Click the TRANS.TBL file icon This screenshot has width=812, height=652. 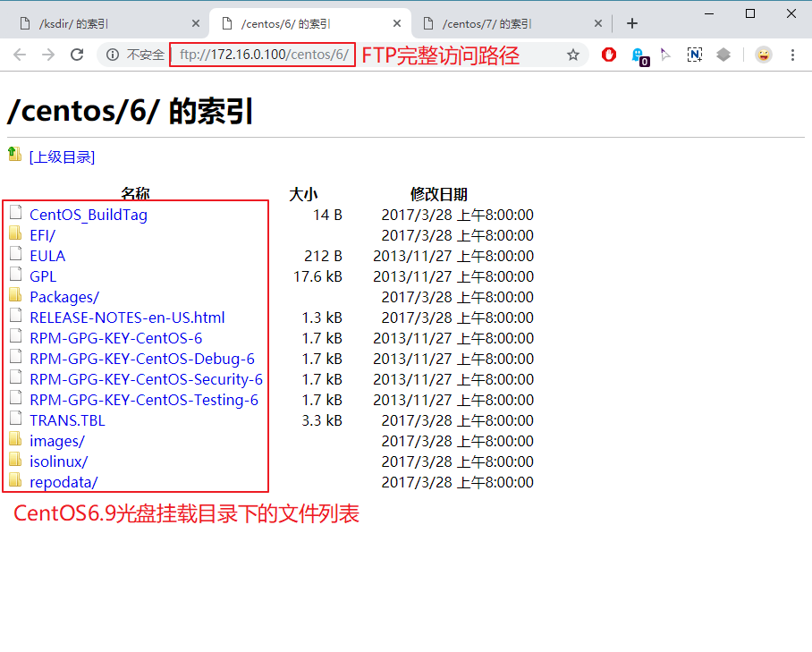click(15, 418)
